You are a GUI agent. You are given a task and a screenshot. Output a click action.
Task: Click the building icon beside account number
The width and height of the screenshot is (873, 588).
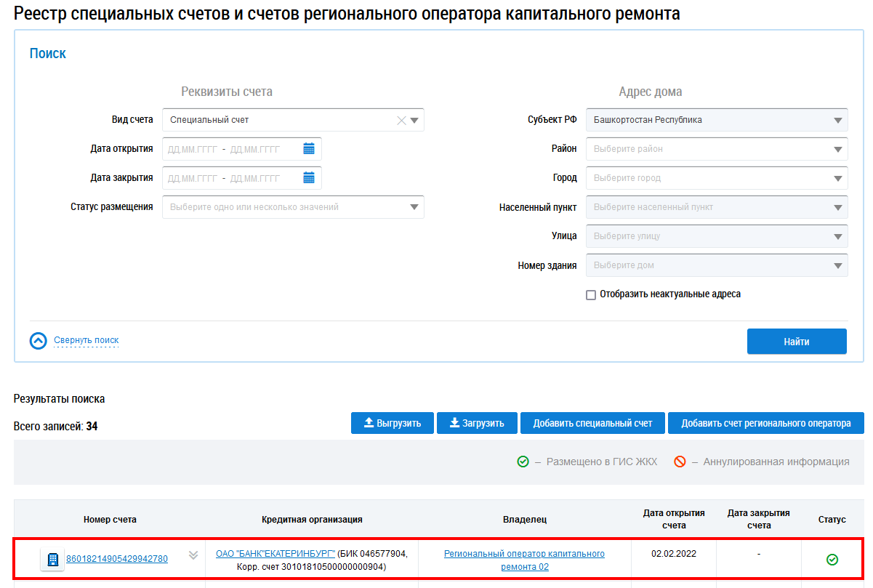pos(52,559)
